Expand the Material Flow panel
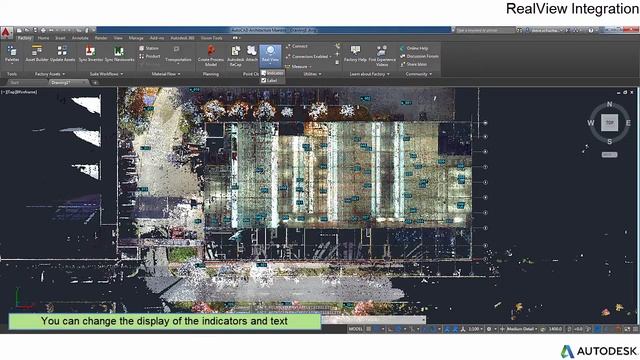 coord(166,74)
